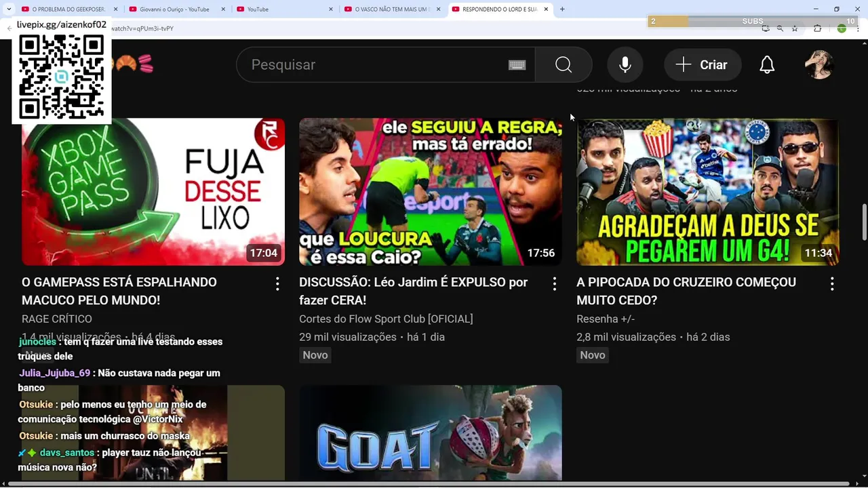Open the Chrome profile avatar
Screen dimensions: 868x488
[x=842, y=28]
